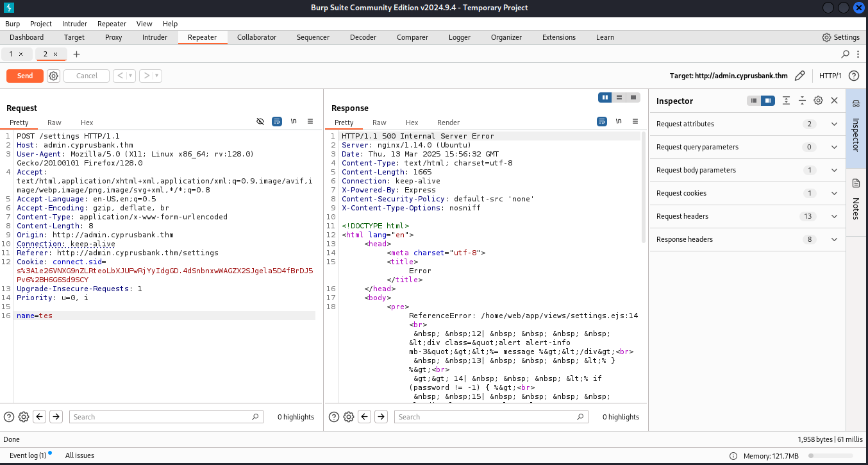Open request search settings gear
Image resolution: width=868 pixels, height=465 pixels.
coord(24,417)
